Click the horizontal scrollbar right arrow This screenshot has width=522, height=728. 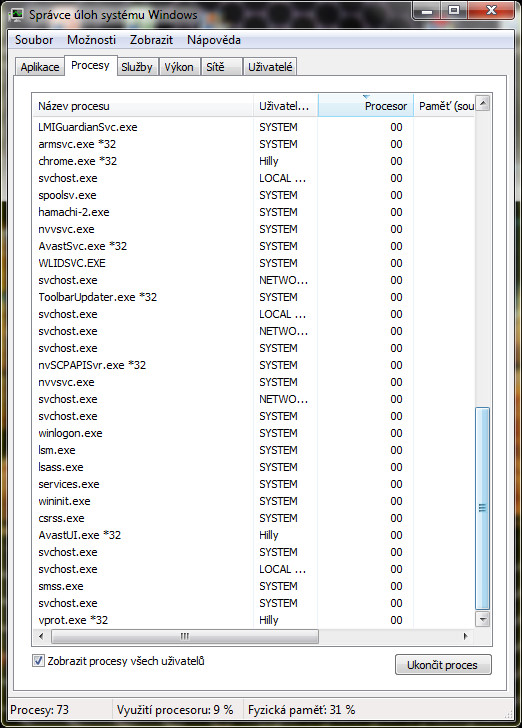click(x=466, y=636)
